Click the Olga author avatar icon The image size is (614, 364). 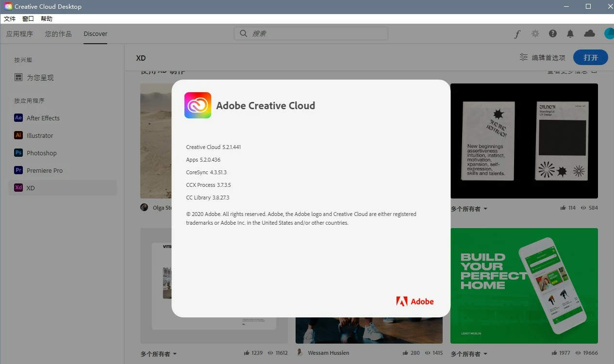[x=144, y=207]
